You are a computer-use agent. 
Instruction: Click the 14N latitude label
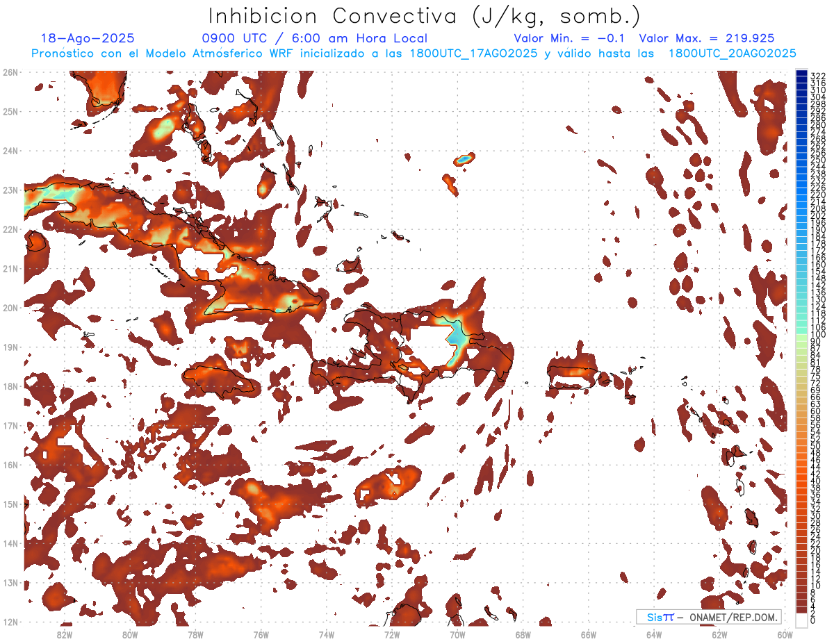coord(10,543)
